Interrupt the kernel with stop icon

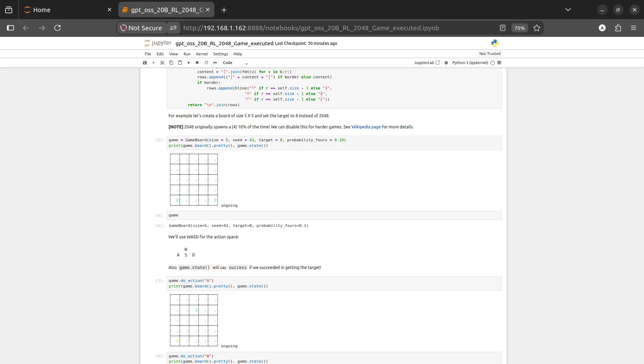point(197,63)
